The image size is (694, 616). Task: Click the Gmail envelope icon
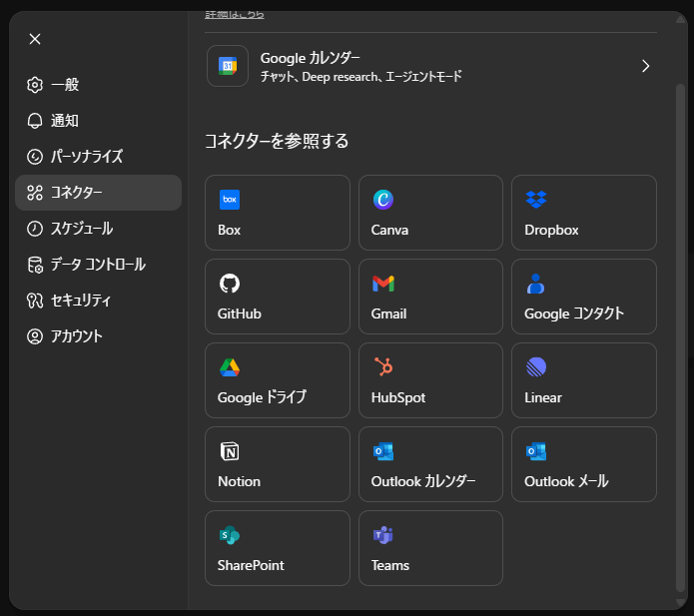click(383, 284)
